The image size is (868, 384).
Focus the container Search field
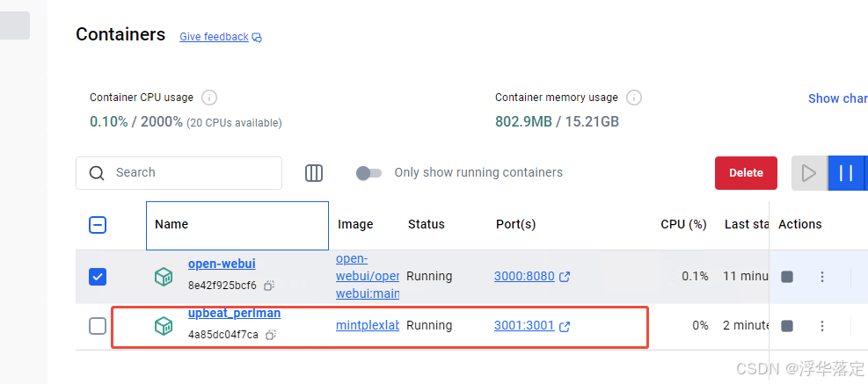coord(179,172)
